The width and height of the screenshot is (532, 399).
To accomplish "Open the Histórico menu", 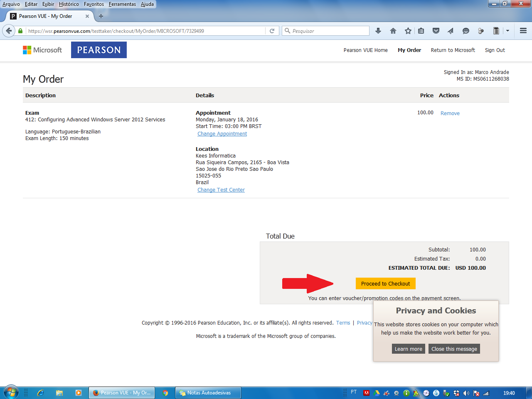I will click(69, 4).
